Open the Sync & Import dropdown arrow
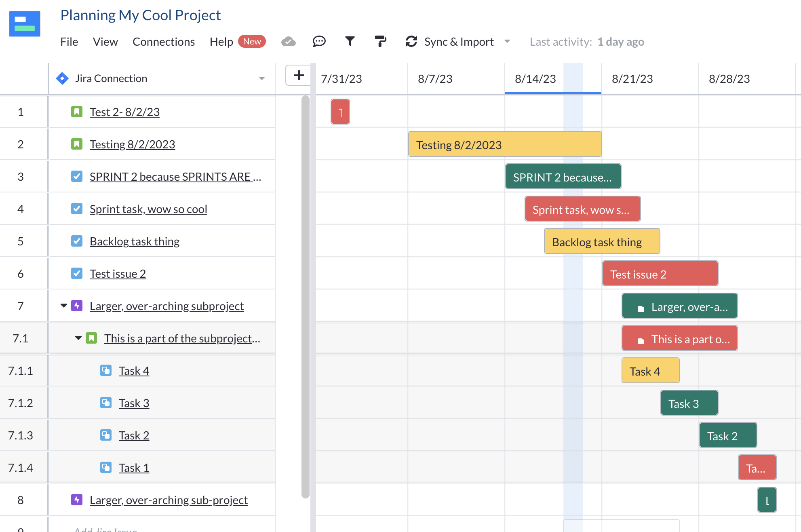The width and height of the screenshot is (801, 532). tap(508, 42)
